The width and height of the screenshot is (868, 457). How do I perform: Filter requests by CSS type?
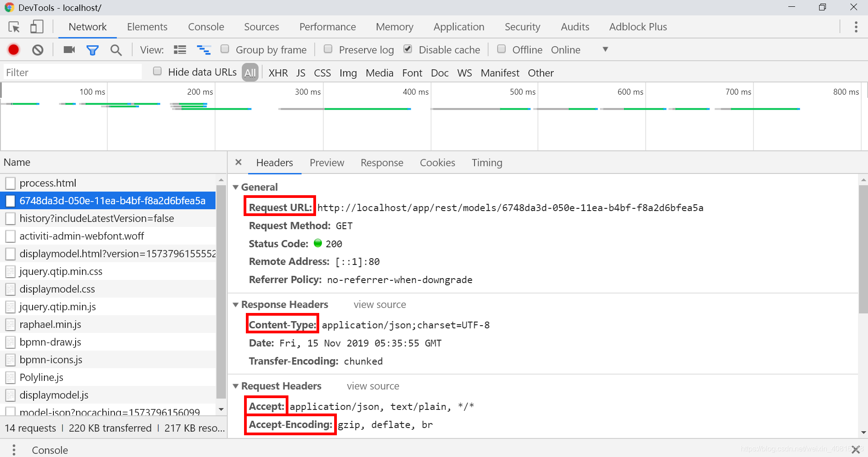coord(322,73)
